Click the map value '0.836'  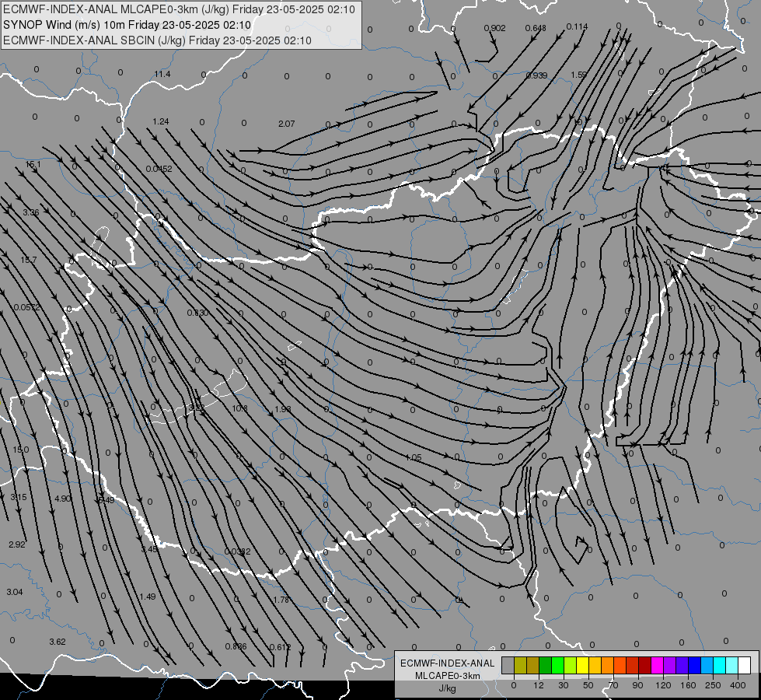tap(236, 646)
